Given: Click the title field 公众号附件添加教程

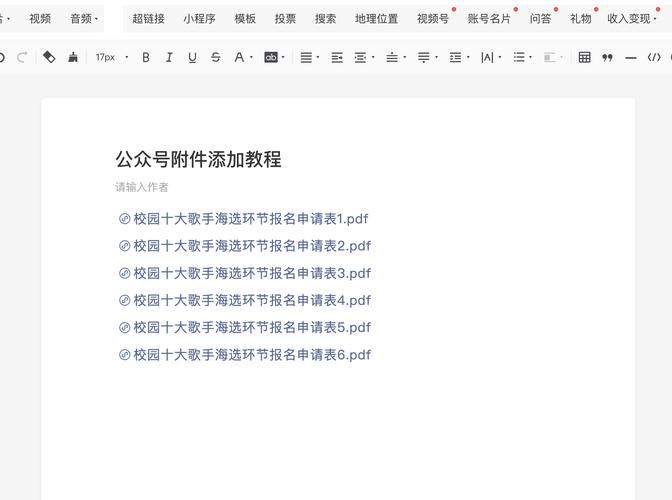Looking at the screenshot, I should [x=198, y=159].
